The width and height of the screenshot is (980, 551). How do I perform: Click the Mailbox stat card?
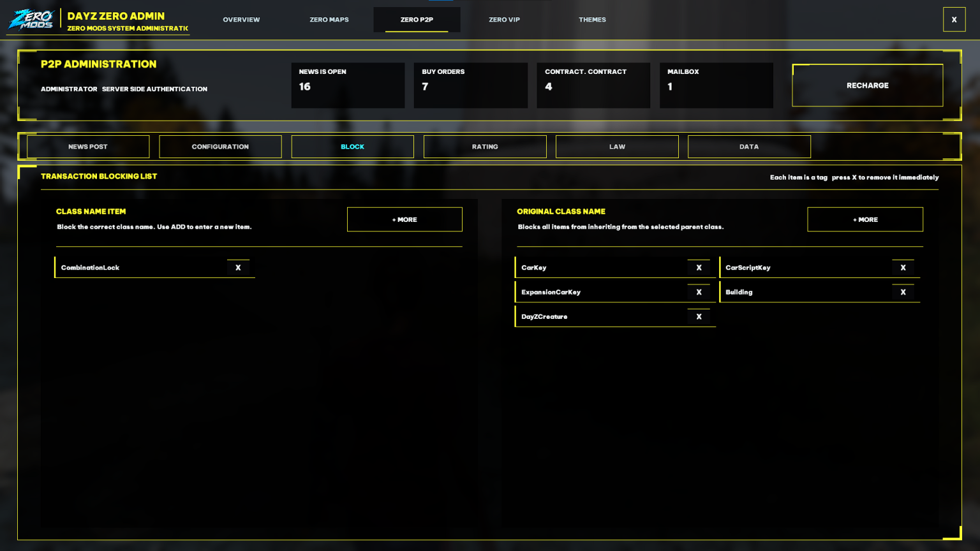click(x=716, y=85)
